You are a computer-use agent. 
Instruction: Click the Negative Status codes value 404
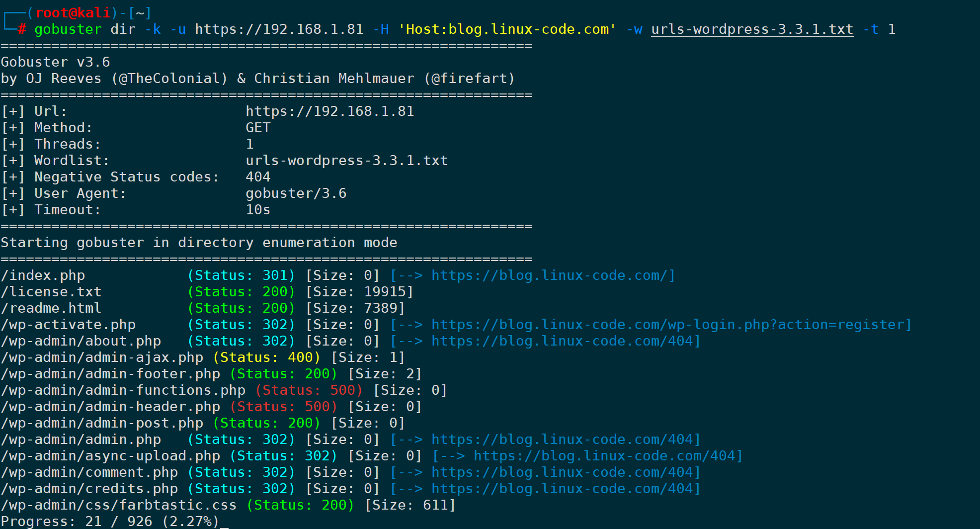[258, 177]
